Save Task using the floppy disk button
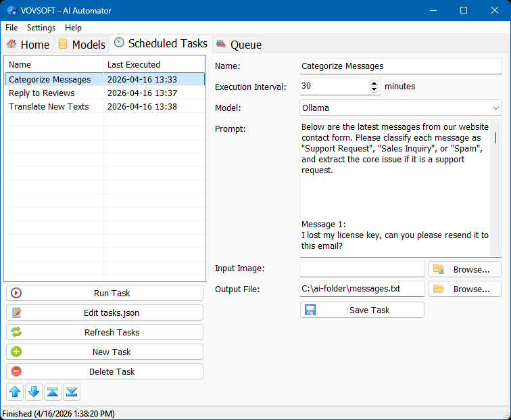The height and width of the screenshot is (420, 511). click(x=362, y=310)
